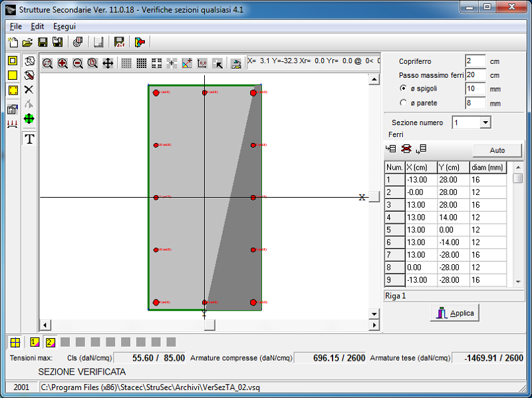Viewport: 532px width, 398px height.
Task: Click the exit door icon with red arrow
Action: pos(140,42)
